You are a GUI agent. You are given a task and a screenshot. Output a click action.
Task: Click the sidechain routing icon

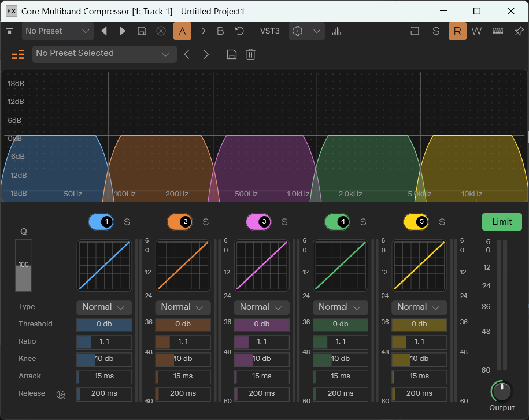[415, 31]
